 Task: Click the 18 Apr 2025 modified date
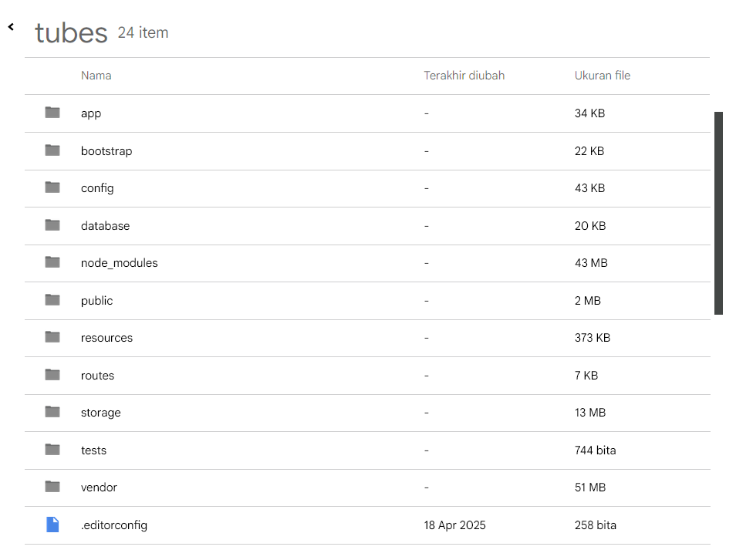coord(454,525)
